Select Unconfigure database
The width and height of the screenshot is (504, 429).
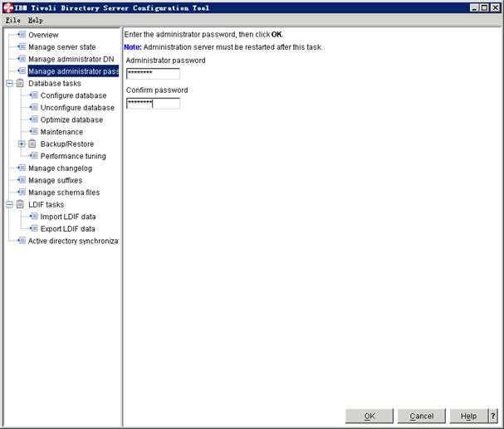tap(77, 108)
